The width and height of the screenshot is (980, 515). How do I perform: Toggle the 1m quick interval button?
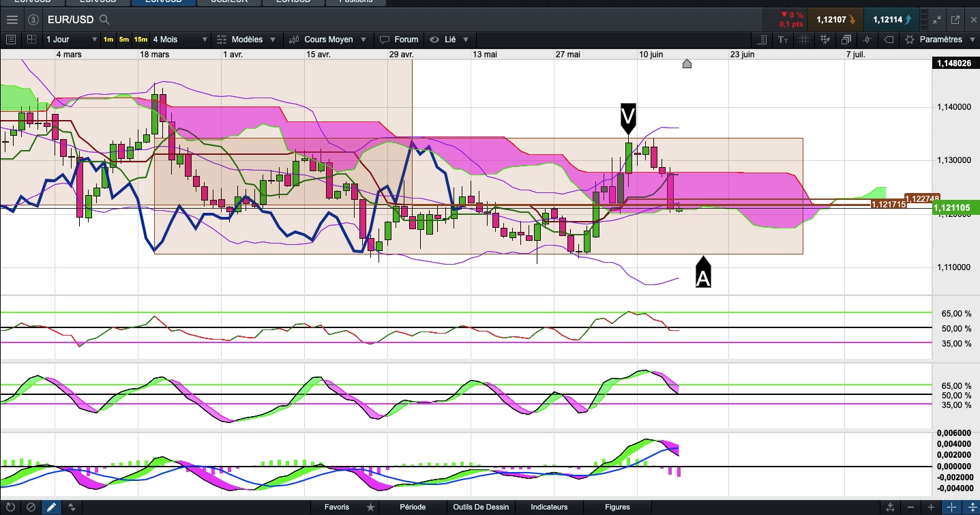(108, 40)
